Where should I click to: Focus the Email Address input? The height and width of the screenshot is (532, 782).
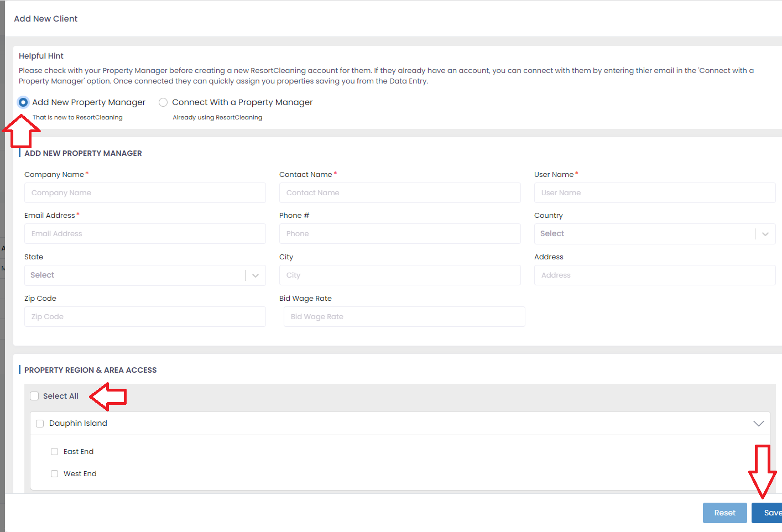click(x=145, y=234)
